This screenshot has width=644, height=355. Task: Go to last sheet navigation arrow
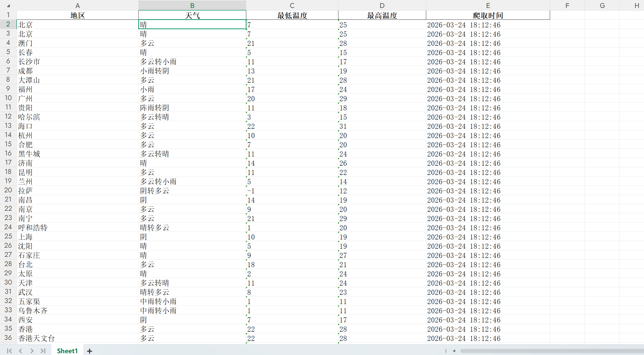coord(43,351)
